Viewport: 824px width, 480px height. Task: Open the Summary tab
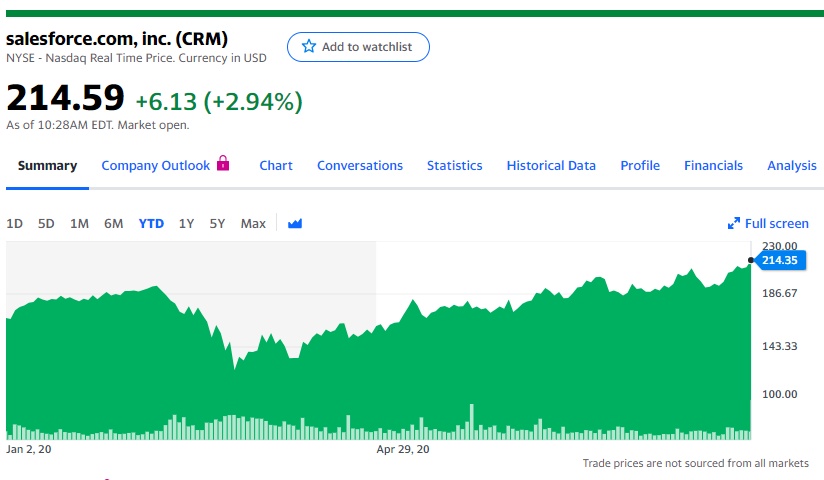tap(47, 166)
